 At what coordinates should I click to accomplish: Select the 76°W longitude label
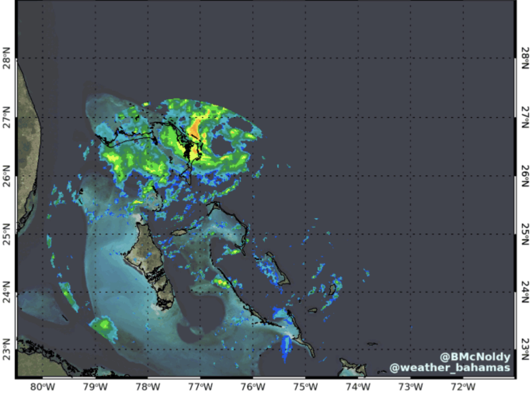(x=253, y=387)
